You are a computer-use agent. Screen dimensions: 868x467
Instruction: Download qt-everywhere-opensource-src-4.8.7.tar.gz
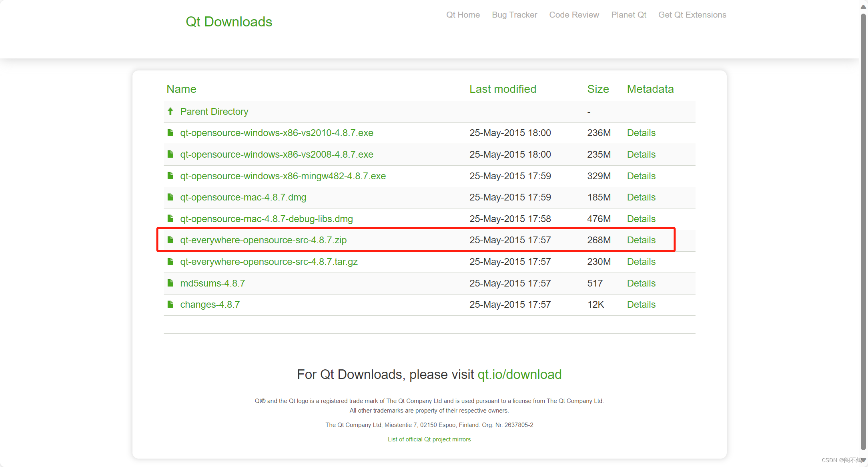click(269, 262)
